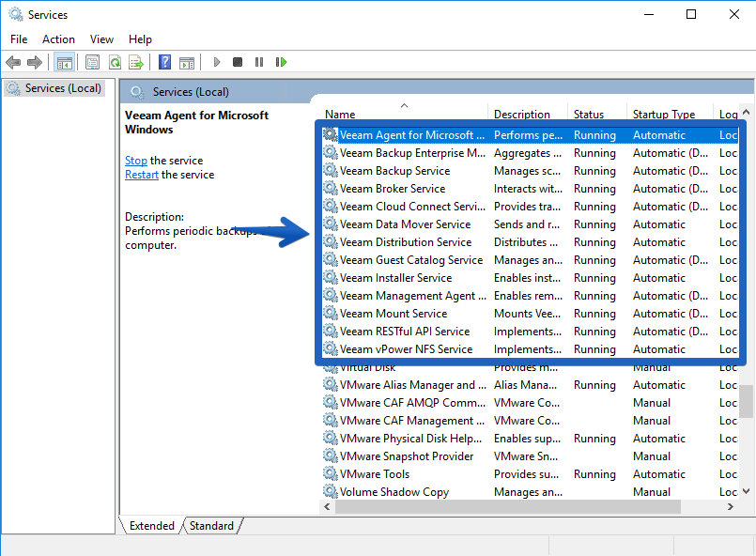This screenshot has height=556, width=756.
Task: Go forward with the Forward arrow
Action: tap(35, 62)
